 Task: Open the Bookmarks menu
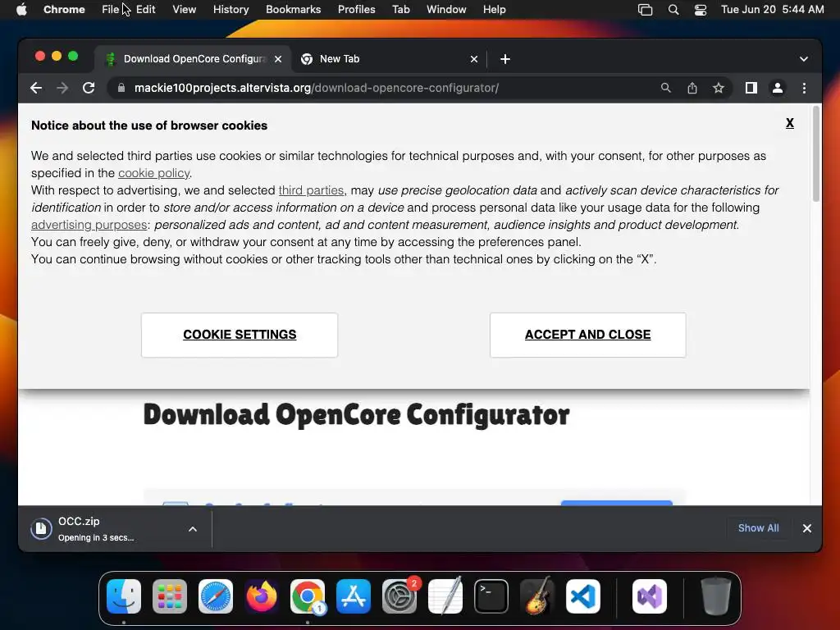pyautogui.click(x=293, y=10)
